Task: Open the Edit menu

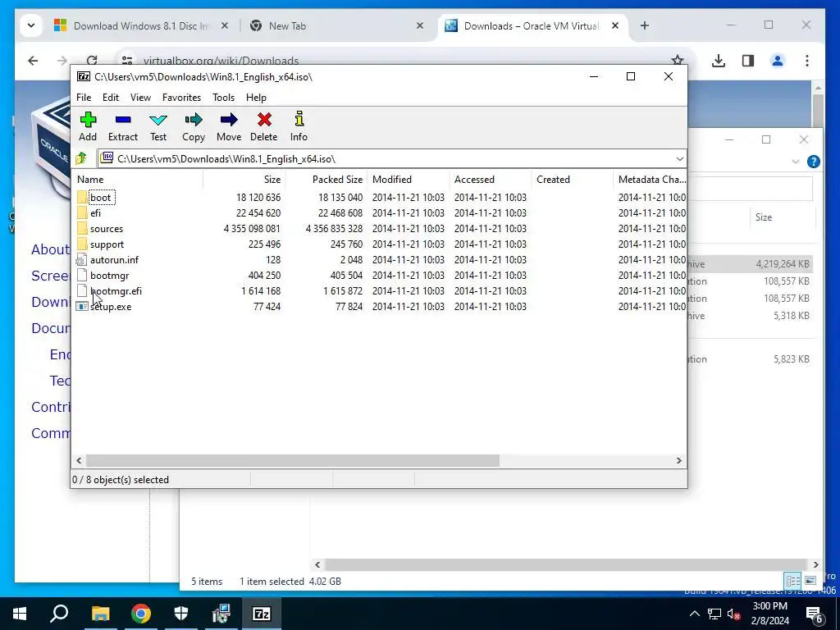Action: pos(111,98)
